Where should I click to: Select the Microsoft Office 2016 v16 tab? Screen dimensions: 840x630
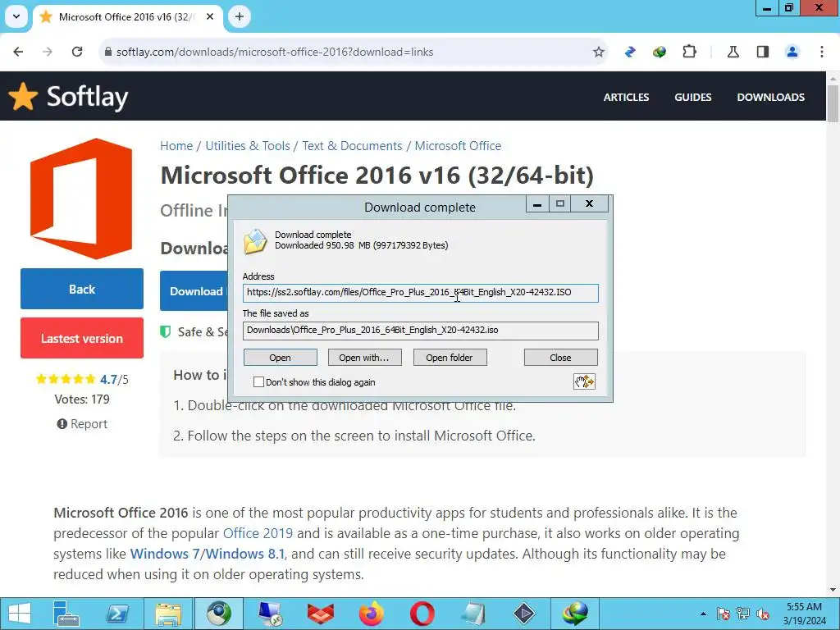pyautogui.click(x=127, y=16)
